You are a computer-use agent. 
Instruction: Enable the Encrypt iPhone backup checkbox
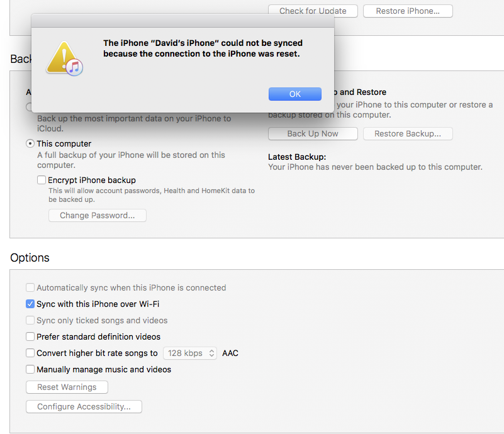point(42,180)
